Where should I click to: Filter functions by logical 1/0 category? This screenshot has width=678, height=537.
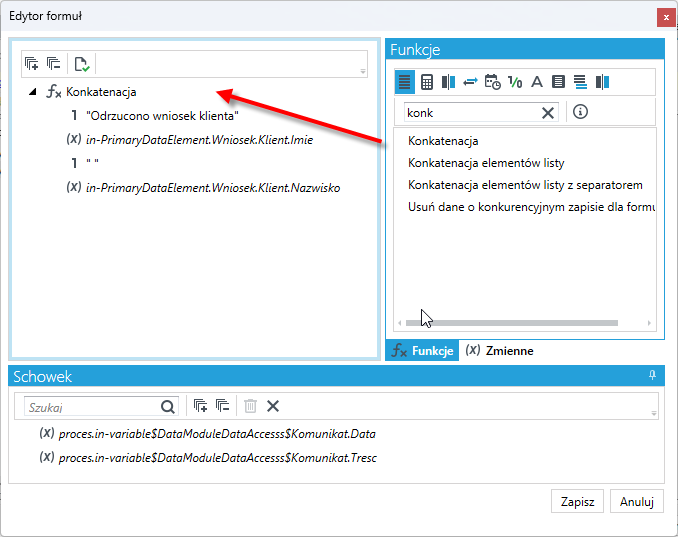click(x=515, y=82)
